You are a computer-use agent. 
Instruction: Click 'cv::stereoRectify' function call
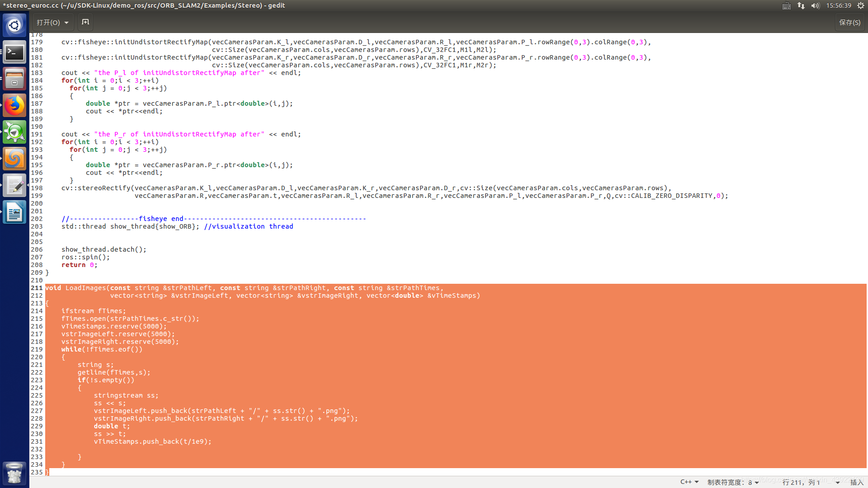coord(96,188)
